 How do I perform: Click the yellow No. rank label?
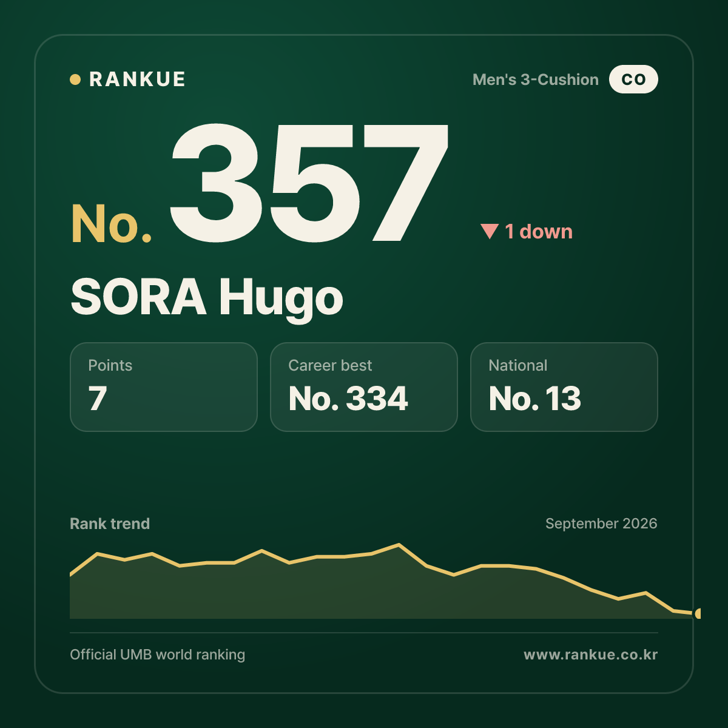click(x=112, y=224)
